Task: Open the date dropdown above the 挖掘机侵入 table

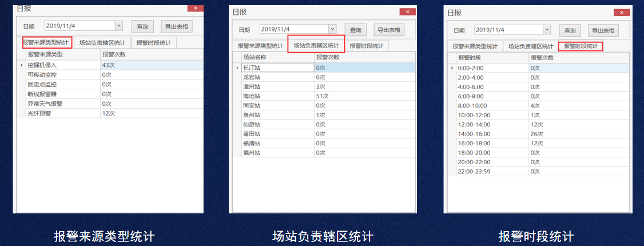Action: pyautogui.click(x=118, y=26)
